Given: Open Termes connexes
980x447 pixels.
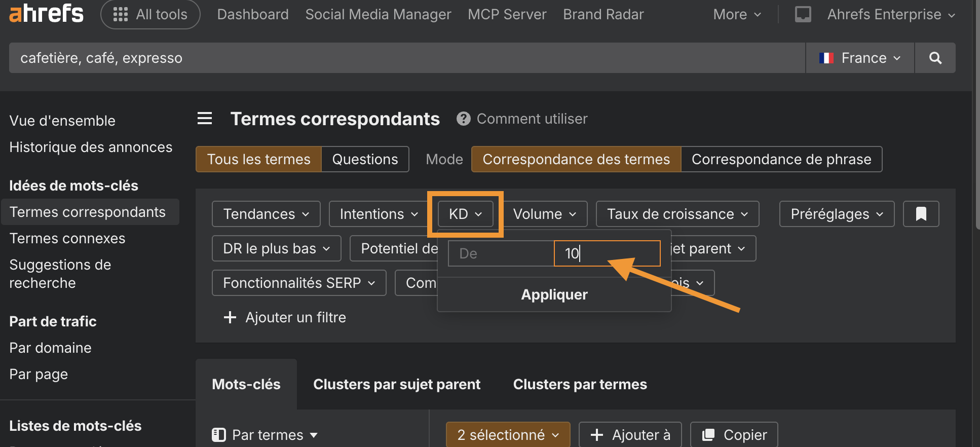Looking at the screenshot, I should pyautogui.click(x=67, y=238).
